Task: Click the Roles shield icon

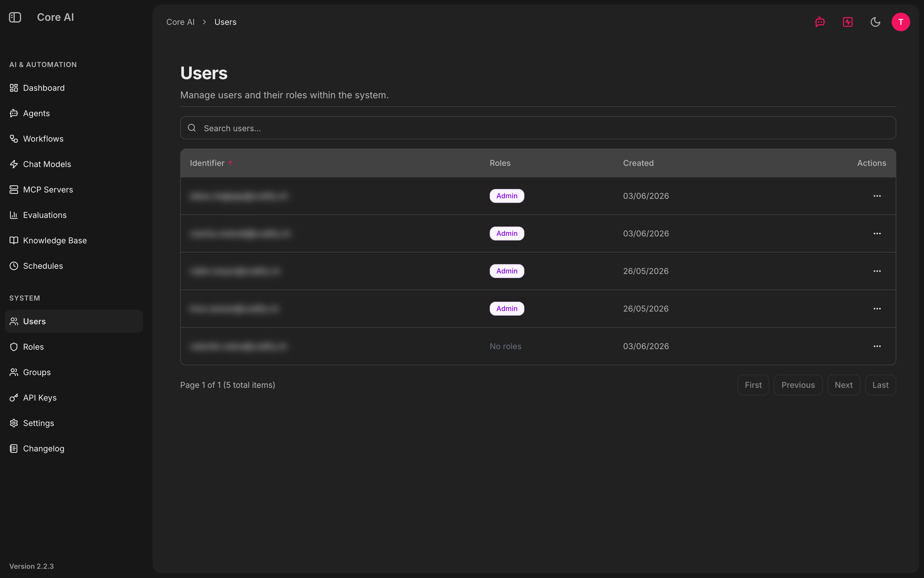Action: (14, 347)
